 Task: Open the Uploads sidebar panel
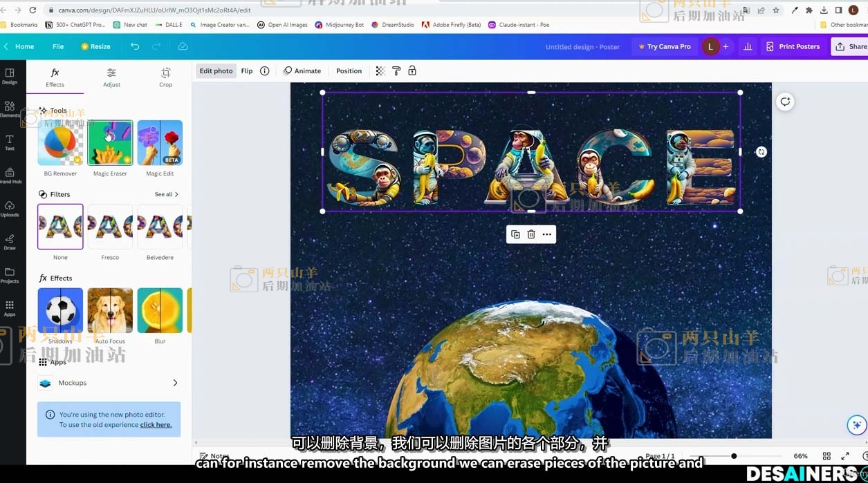tap(10, 209)
